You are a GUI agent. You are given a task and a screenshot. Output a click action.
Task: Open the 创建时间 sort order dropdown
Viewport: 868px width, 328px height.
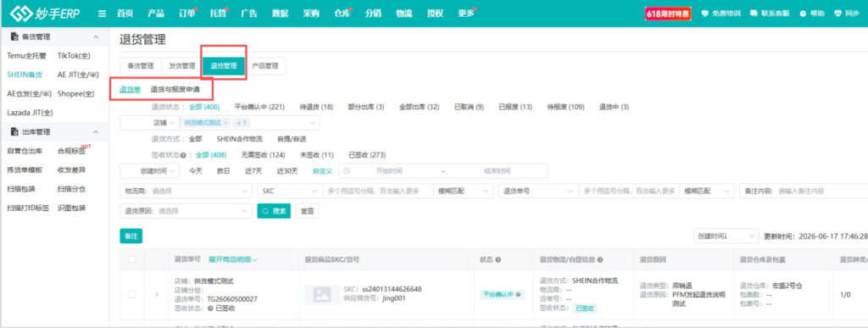click(726, 236)
